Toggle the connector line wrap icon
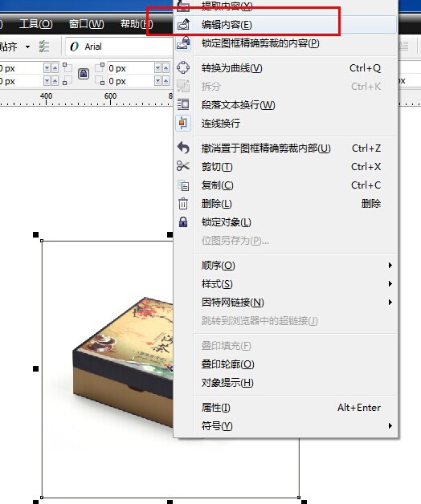421x504 pixels. point(183,123)
